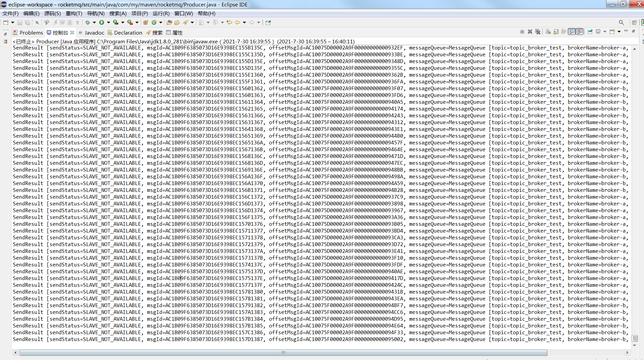Screen dimensions: 644x360
Task: Expand the Open Console dropdown arrow
Action: (x=619, y=32)
